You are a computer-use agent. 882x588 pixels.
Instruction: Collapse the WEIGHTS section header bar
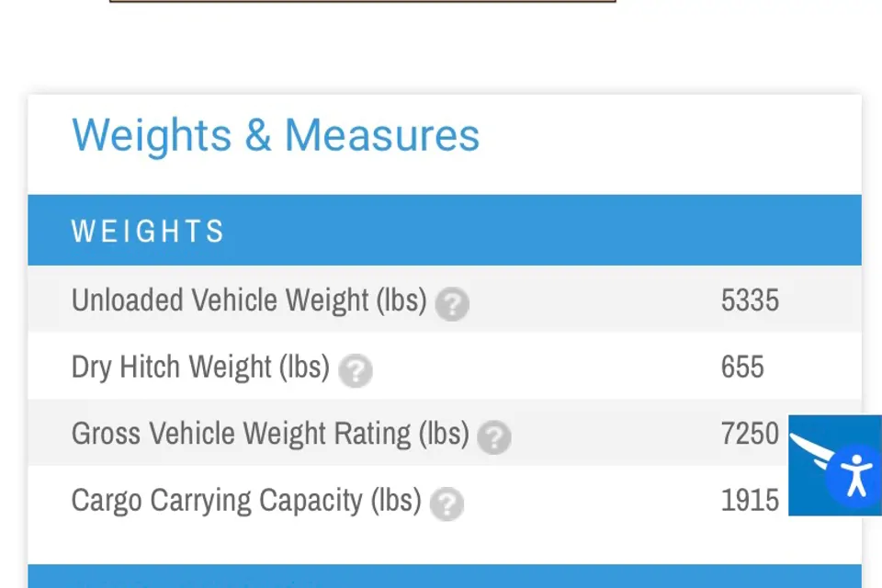(445, 231)
